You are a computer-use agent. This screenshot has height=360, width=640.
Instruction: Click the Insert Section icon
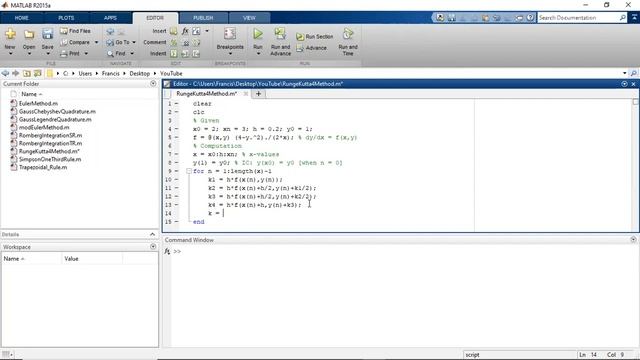point(174,31)
